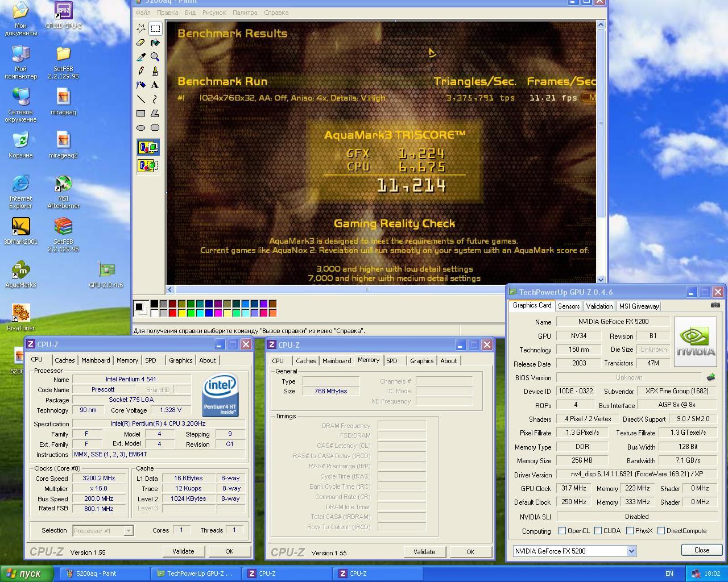Choose the Curve tool in Paint
Screen dimensions: 728x582
tap(155, 99)
